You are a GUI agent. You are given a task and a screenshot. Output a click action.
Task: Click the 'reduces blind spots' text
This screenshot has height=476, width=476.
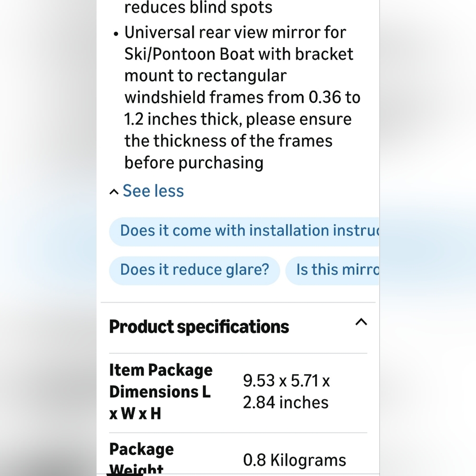click(198, 8)
